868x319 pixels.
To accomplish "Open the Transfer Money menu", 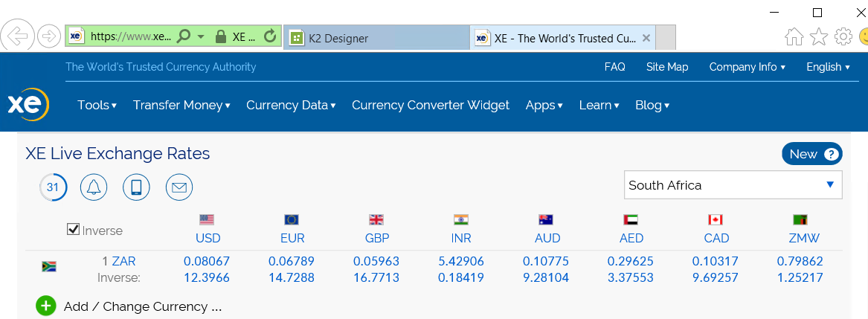I will click(181, 105).
